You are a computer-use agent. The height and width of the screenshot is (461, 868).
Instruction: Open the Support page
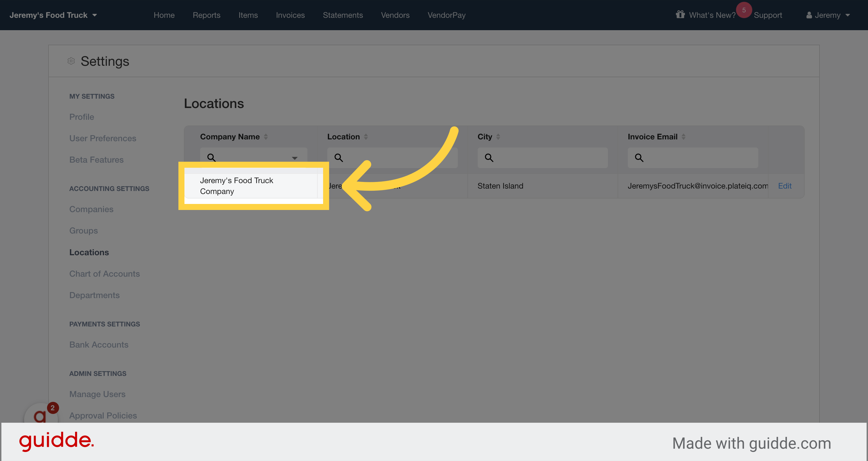[x=768, y=15]
